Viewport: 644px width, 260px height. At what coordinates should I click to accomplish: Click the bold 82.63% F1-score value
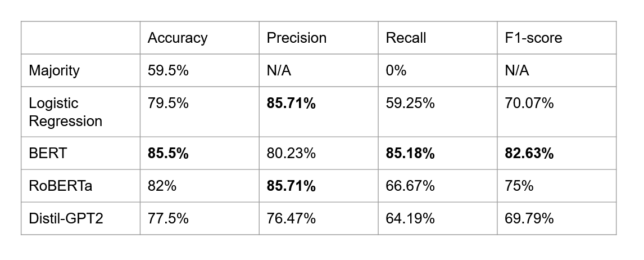coord(529,153)
